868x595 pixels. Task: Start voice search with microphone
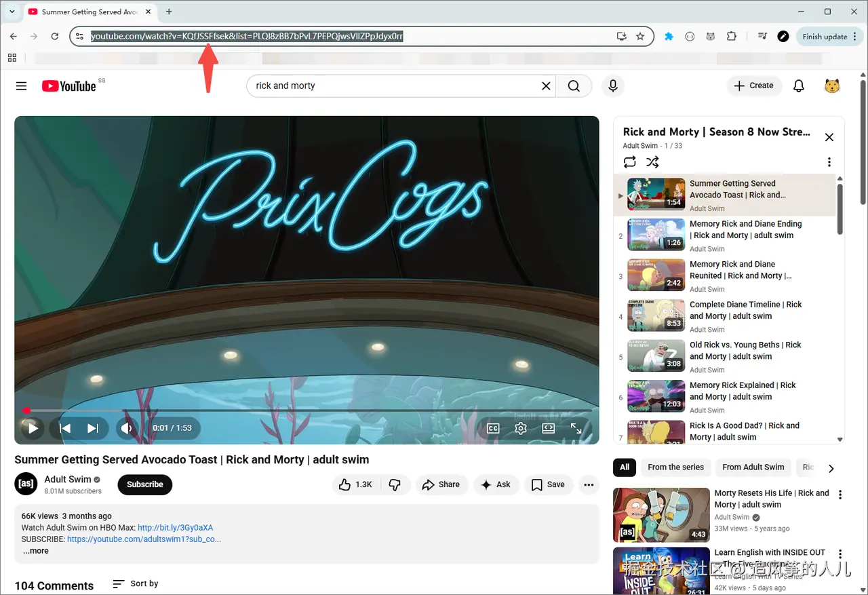pos(613,85)
